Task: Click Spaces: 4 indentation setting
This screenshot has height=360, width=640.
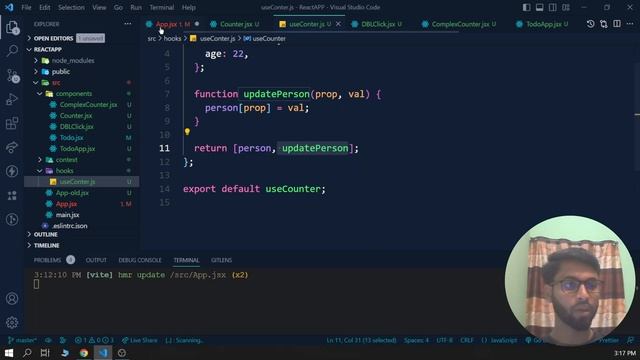Action: [x=416, y=340]
